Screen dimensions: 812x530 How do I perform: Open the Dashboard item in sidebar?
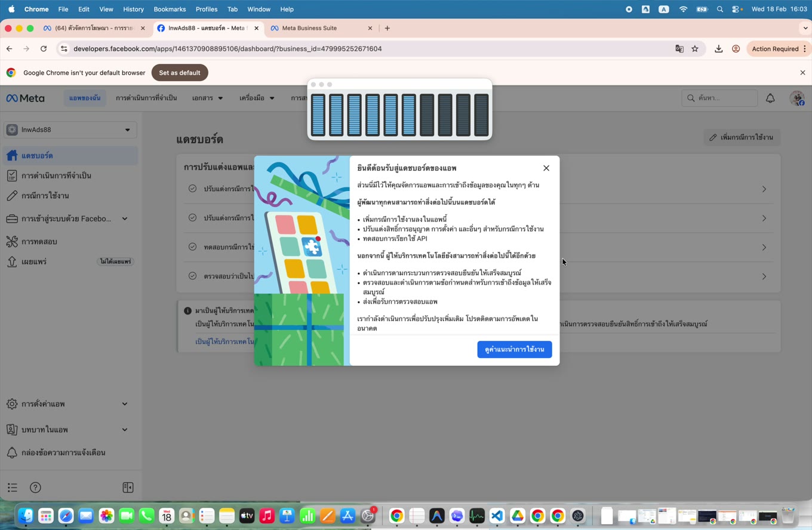point(70,156)
